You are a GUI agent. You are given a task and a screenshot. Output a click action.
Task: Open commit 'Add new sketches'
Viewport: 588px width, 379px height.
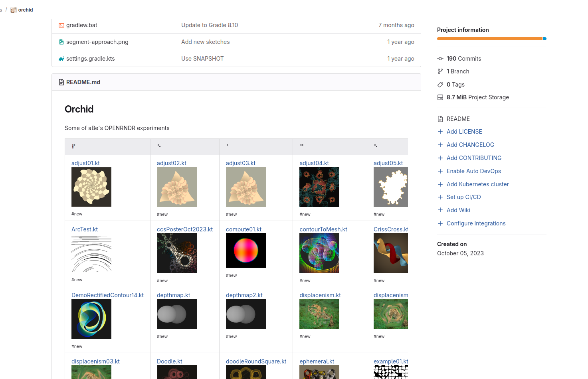[206, 42]
